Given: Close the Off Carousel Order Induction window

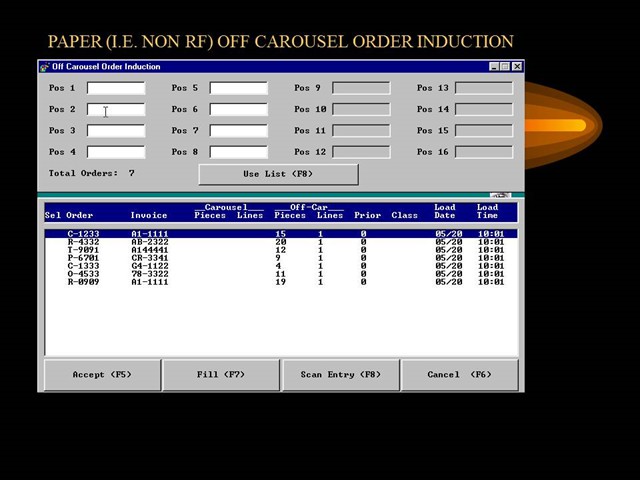Looking at the screenshot, I should click(516, 67).
